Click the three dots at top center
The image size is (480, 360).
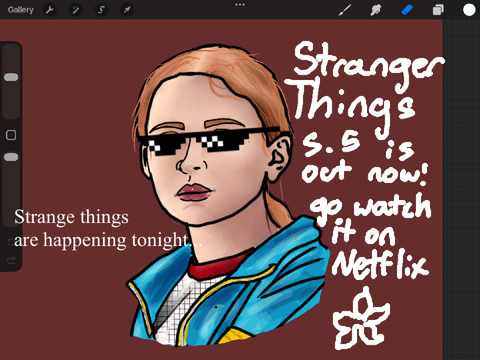[x=240, y=5]
